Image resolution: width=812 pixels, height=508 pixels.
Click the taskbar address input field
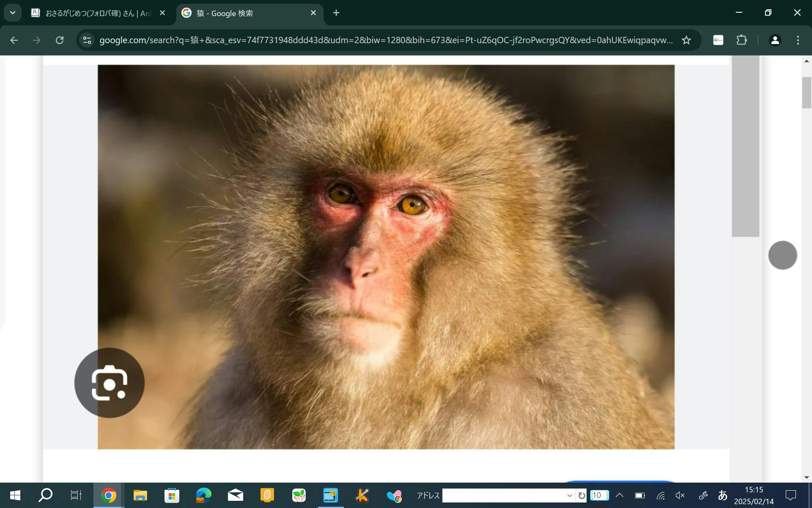[503, 495]
